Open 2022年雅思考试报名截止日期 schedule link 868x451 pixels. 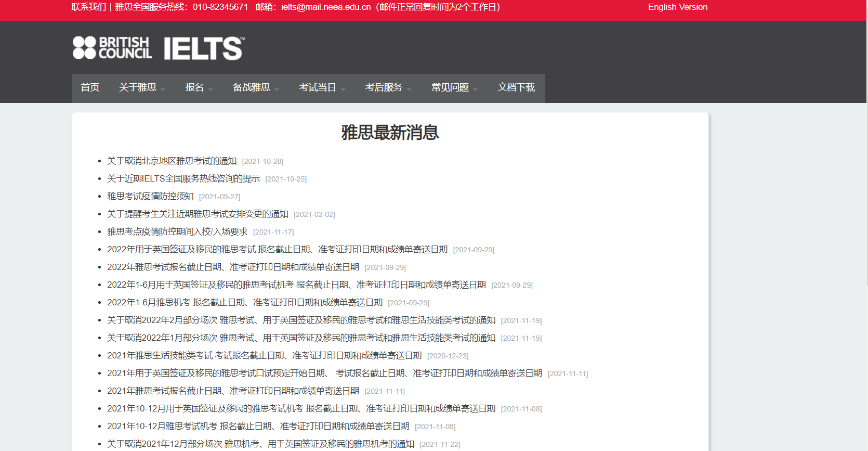tap(233, 267)
